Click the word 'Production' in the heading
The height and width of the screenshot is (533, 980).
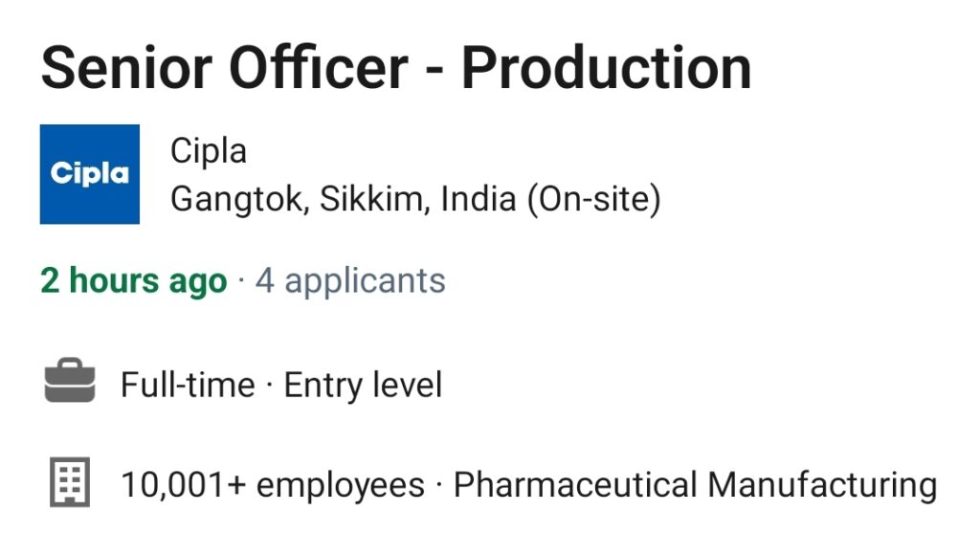tap(606, 69)
